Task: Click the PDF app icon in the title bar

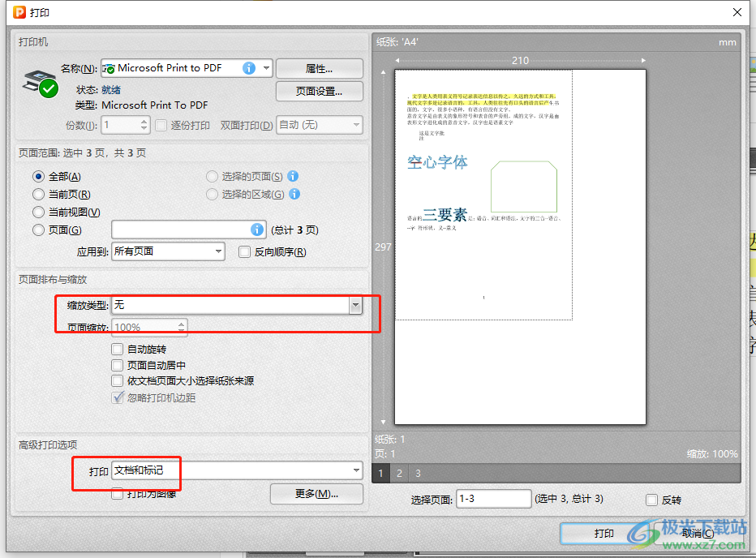Action: [x=19, y=12]
